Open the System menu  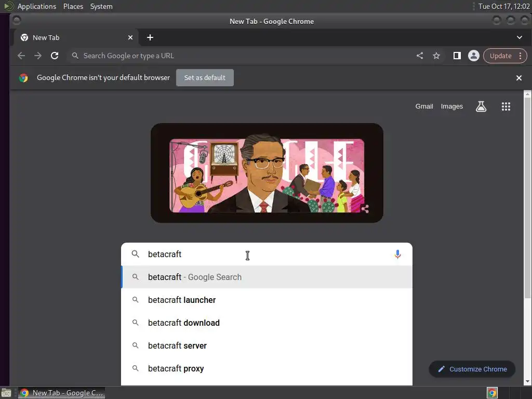[x=101, y=6]
